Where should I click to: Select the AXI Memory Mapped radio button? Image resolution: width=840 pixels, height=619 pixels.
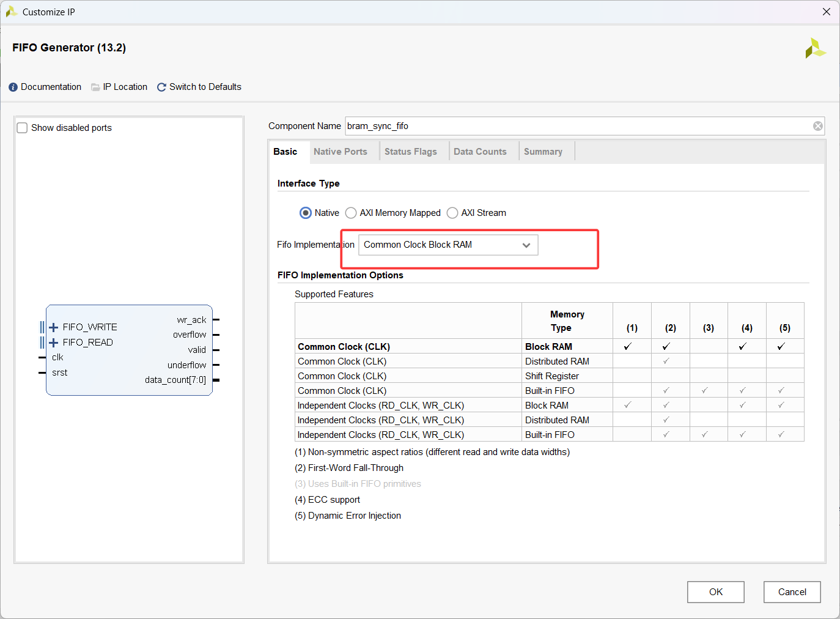coord(351,213)
